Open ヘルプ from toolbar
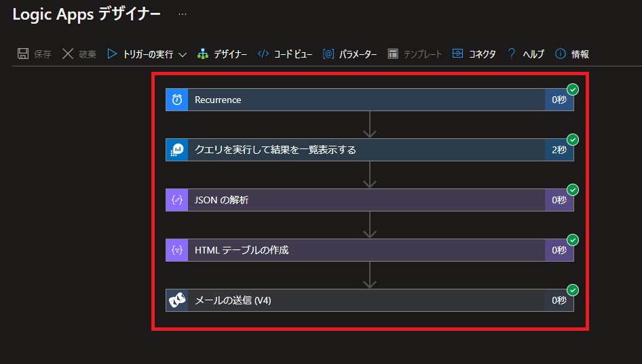The width and height of the screenshot is (642, 364). click(x=533, y=54)
